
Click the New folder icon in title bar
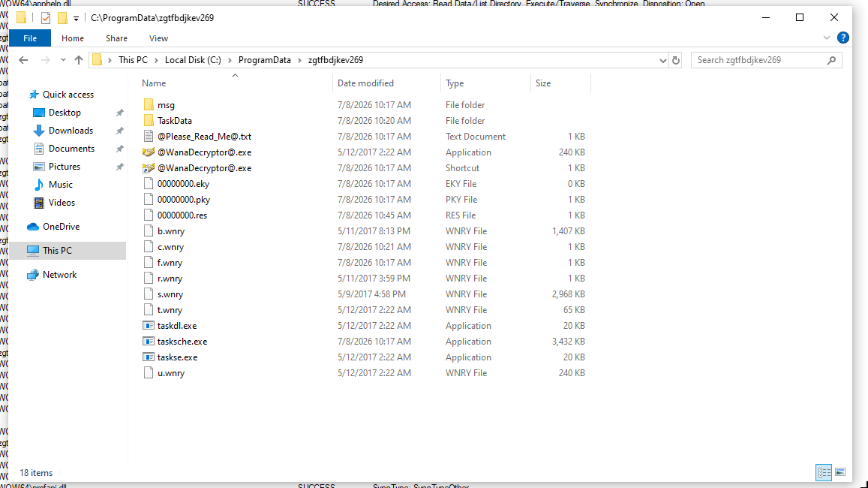tap(62, 18)
